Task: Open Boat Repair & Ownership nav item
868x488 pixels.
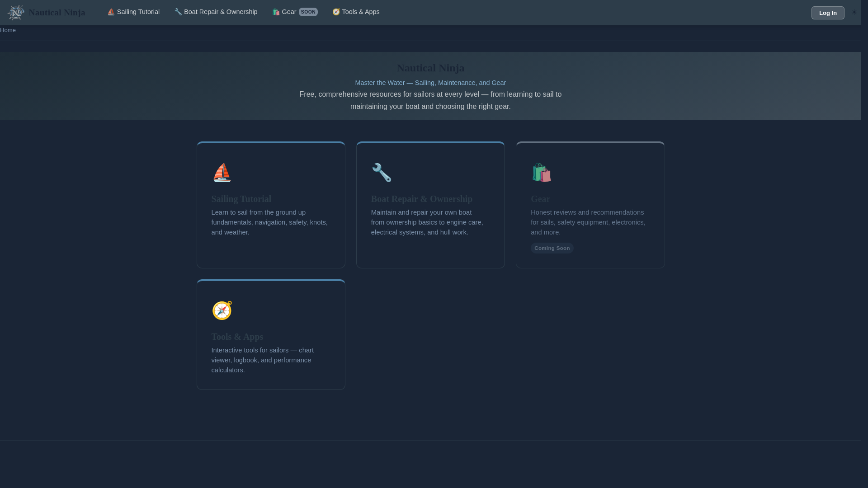Action: pyautogui.click(x=216, y=12)
